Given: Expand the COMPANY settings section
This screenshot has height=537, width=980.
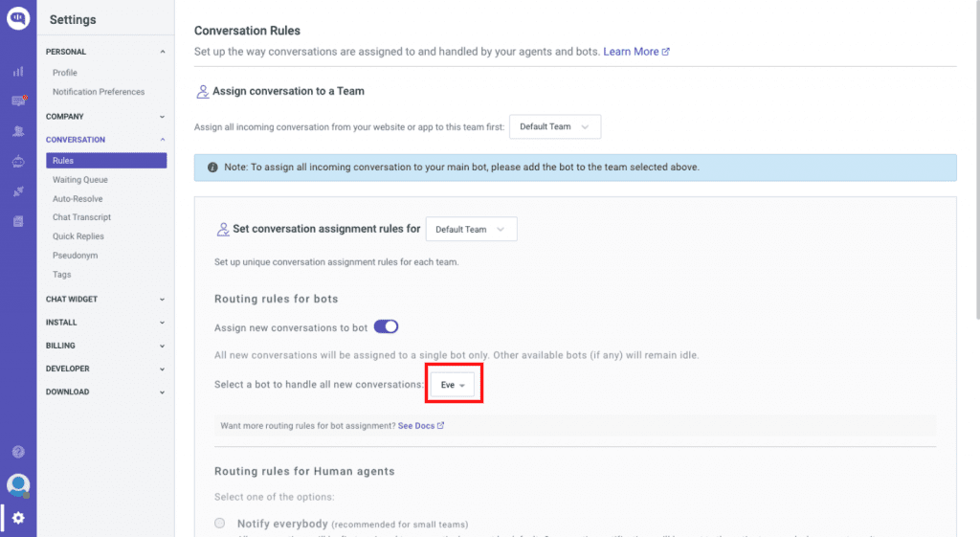Looking at the screenshot, I should (105, 116).
